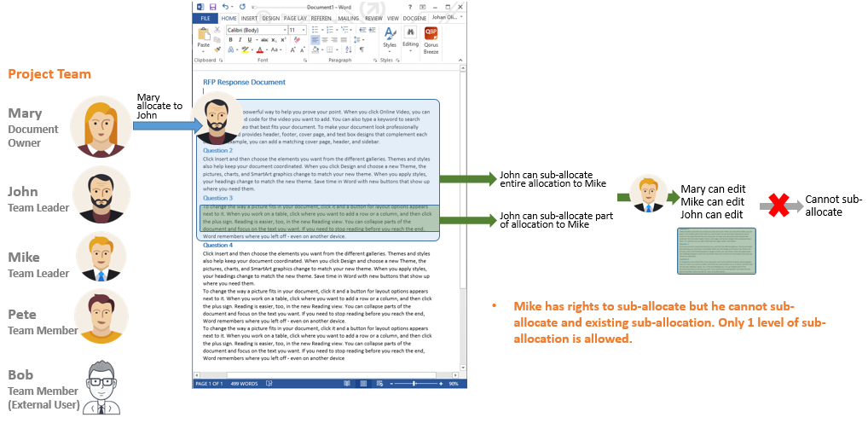Open the DOCGENE tab
Screen dimensions: 868x423
[414, 18]
